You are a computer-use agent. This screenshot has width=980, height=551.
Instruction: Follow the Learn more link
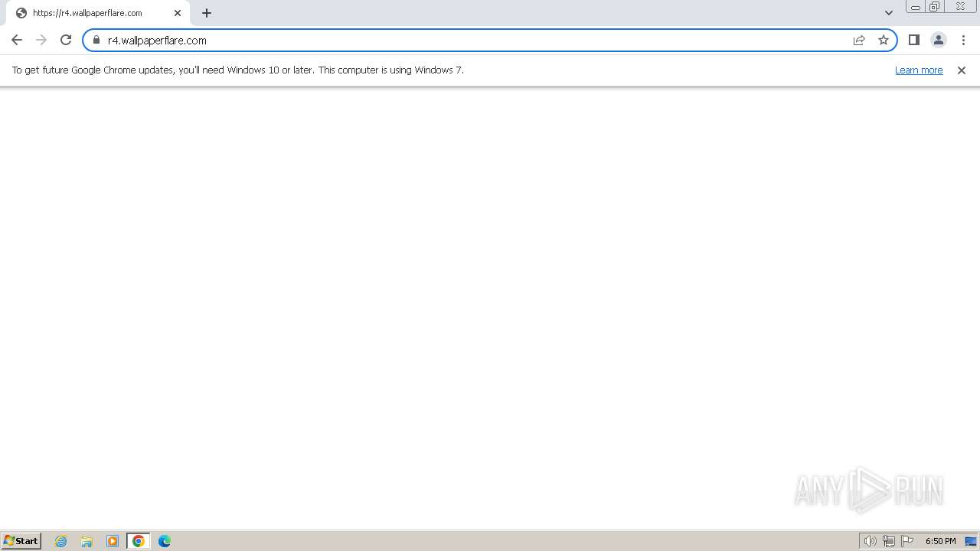pyautogui.click(x=919, y=70)
